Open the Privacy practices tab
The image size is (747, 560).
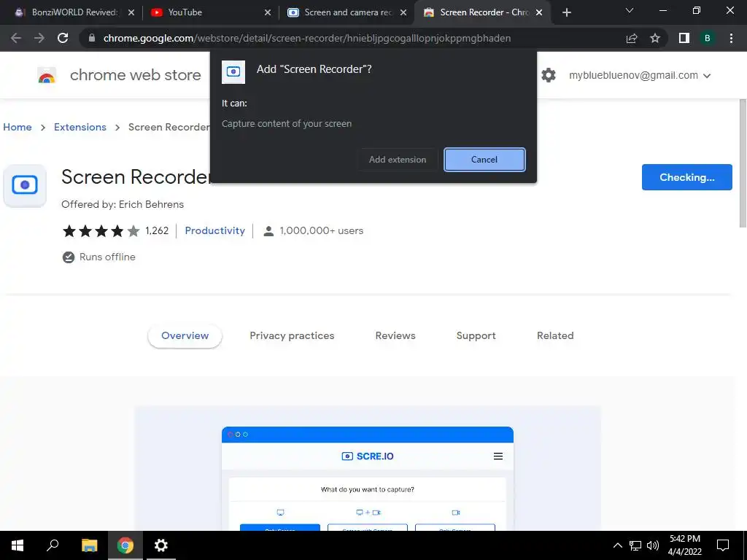point(292,335)
